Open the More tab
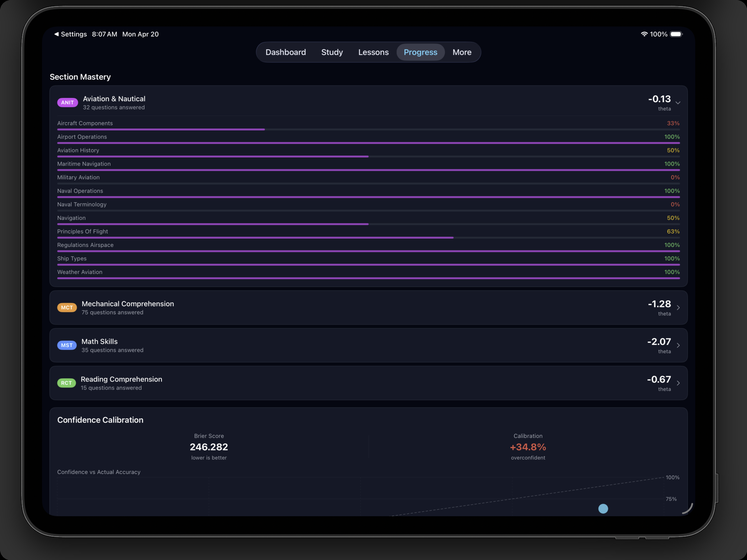 [462, 52]
